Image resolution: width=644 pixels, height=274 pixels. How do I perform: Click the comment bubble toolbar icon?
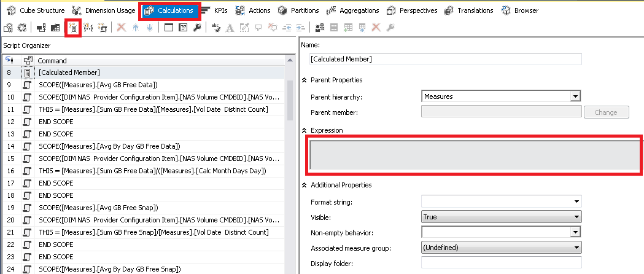(258, 28)
